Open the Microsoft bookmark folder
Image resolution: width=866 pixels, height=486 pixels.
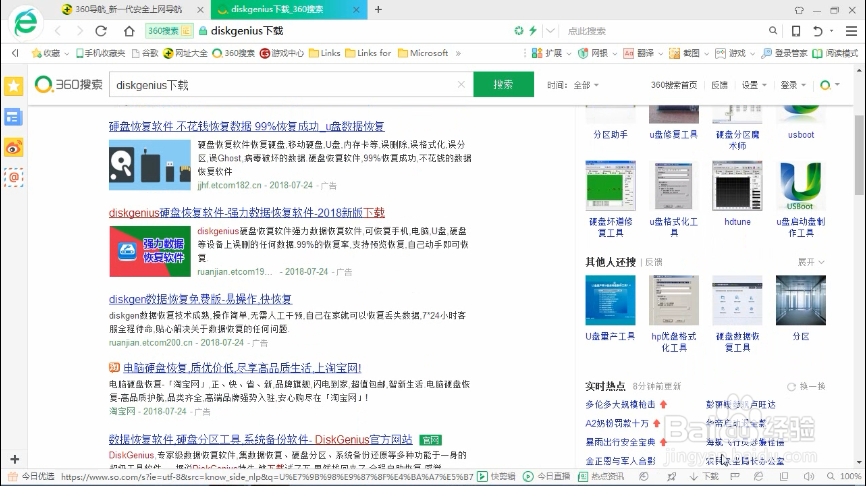tap(423, 53)
